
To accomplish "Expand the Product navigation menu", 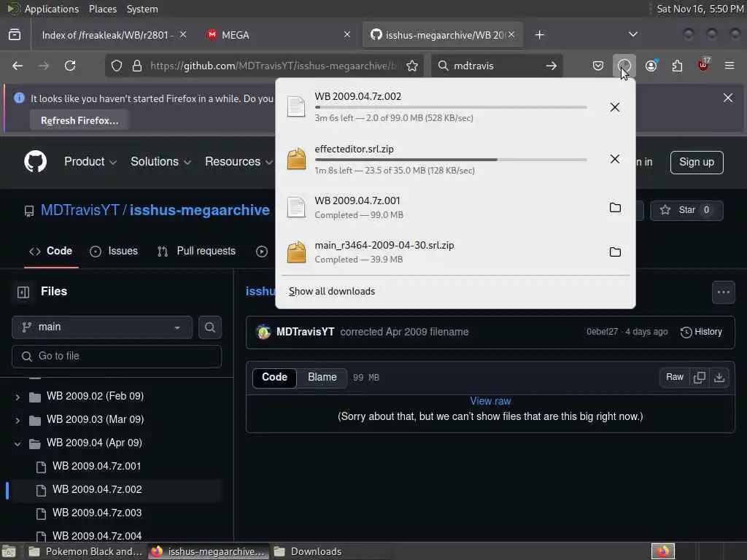I will (90, 162).
